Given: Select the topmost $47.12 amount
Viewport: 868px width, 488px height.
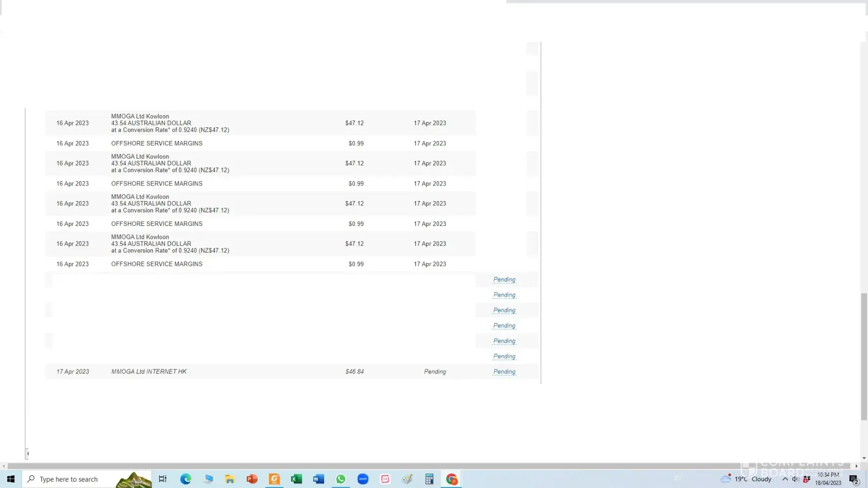Looking at the screenshot, I should click(x=354, y=123).
